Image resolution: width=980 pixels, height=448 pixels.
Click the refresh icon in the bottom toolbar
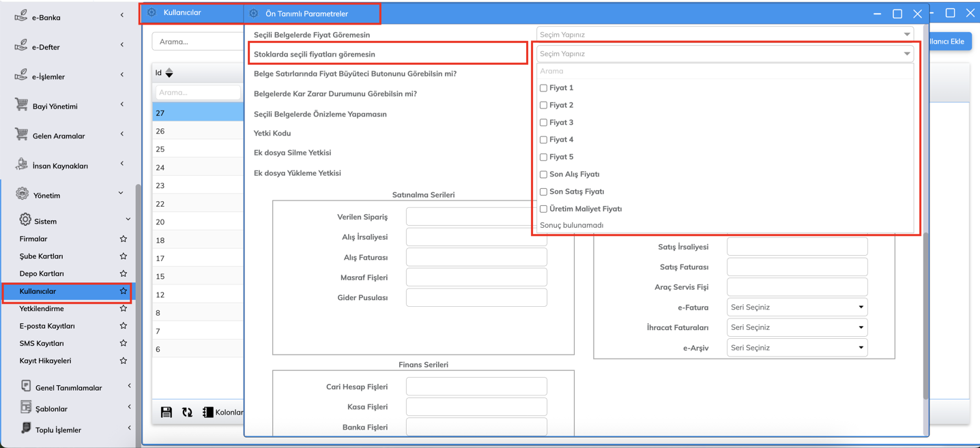click(x=187, y=412)
